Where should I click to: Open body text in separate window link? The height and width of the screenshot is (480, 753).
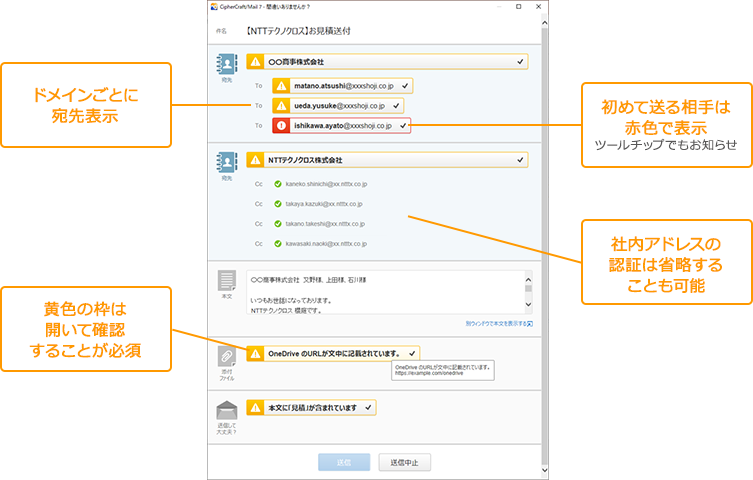click(x=499, y=324)
